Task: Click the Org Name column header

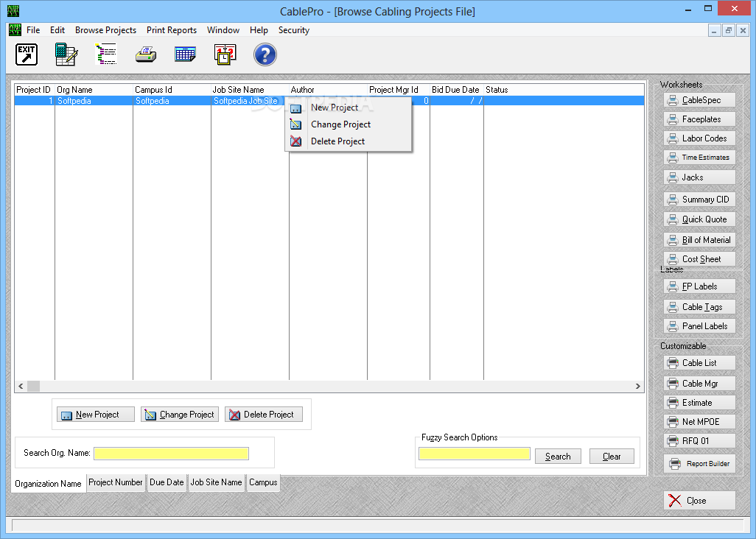Action: (94, 90)
